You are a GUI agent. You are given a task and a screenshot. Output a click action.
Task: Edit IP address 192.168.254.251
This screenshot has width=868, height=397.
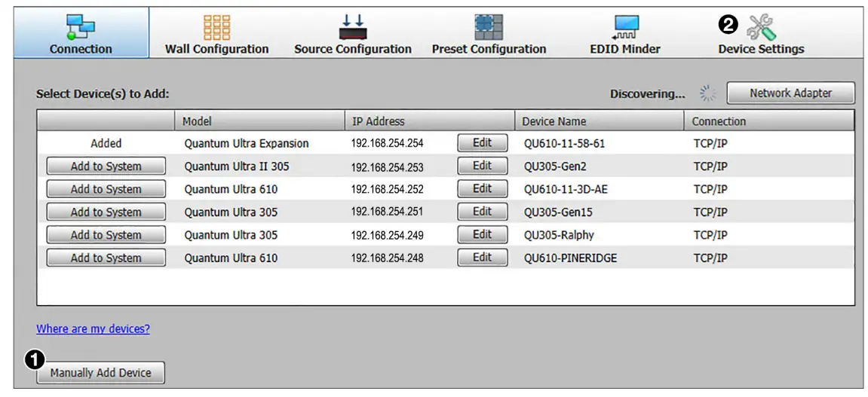click(x=482, y=212)
